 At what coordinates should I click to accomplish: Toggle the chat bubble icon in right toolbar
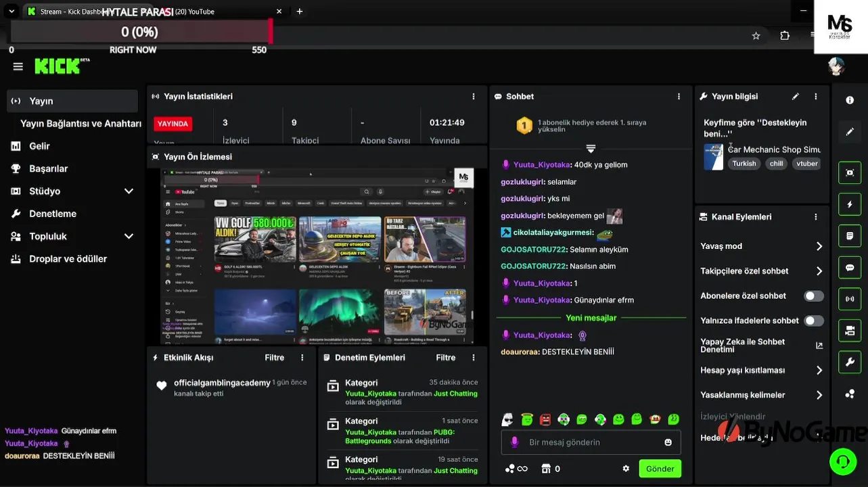point(850,267)
